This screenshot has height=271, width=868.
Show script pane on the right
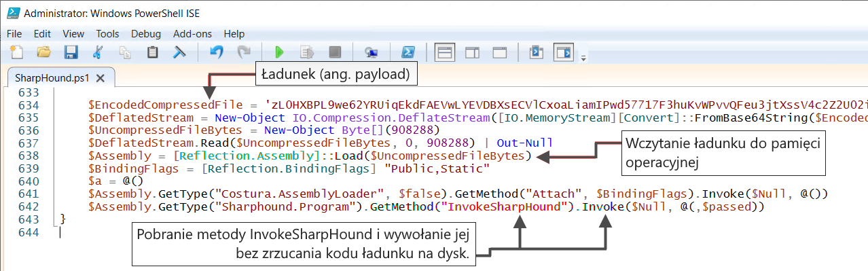tap(472, 52)
